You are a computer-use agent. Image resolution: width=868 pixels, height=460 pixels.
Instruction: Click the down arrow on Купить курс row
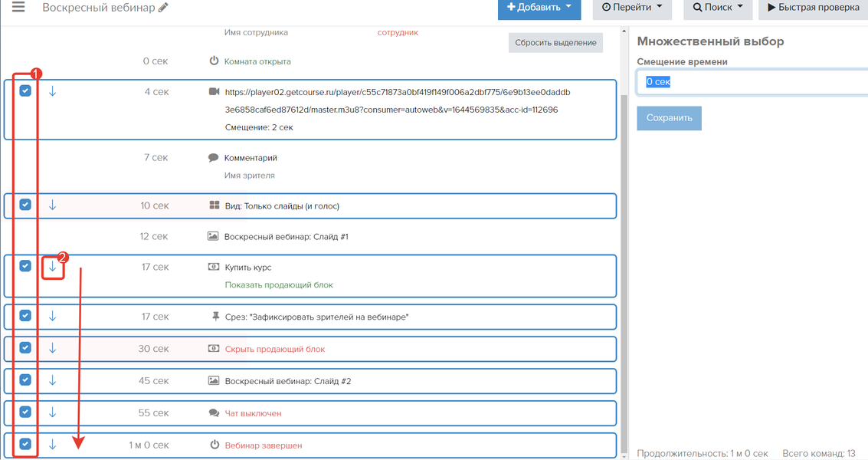(x=53, y=267)
